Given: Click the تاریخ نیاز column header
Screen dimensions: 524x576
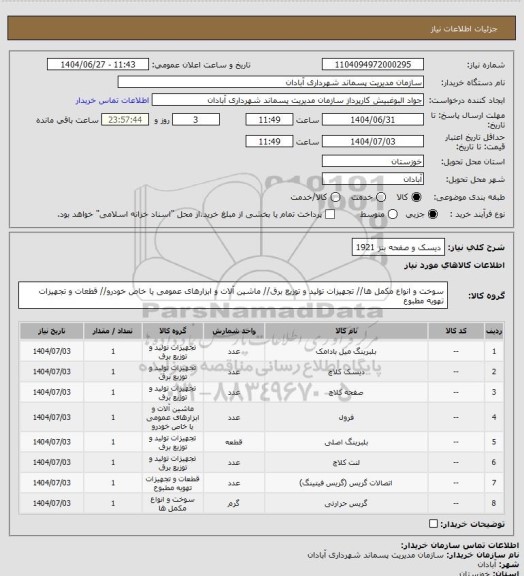Looking at the screenshot, I should (52, 331).
